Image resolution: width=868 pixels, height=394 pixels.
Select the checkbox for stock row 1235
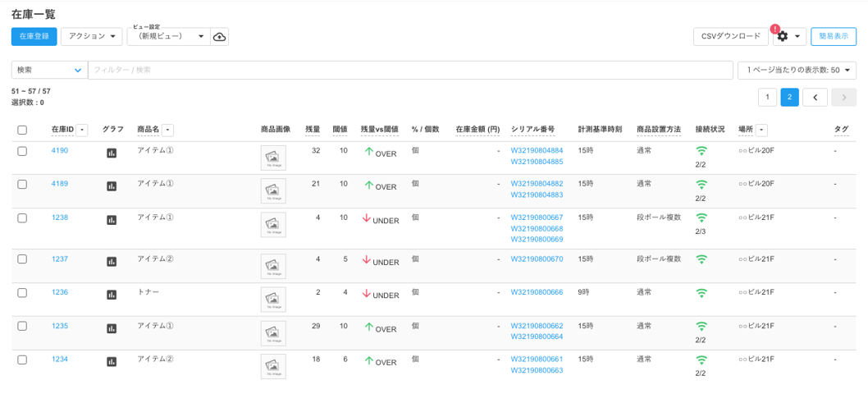22,326
